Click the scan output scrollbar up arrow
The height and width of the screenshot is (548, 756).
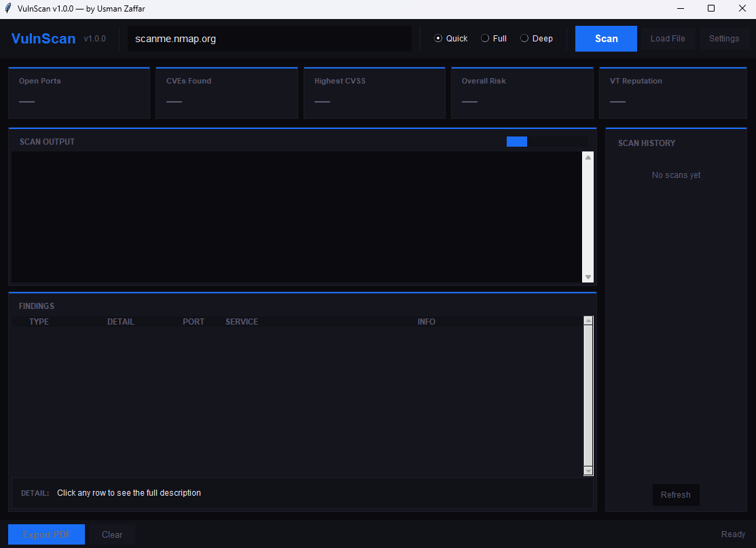coord(588,158)
